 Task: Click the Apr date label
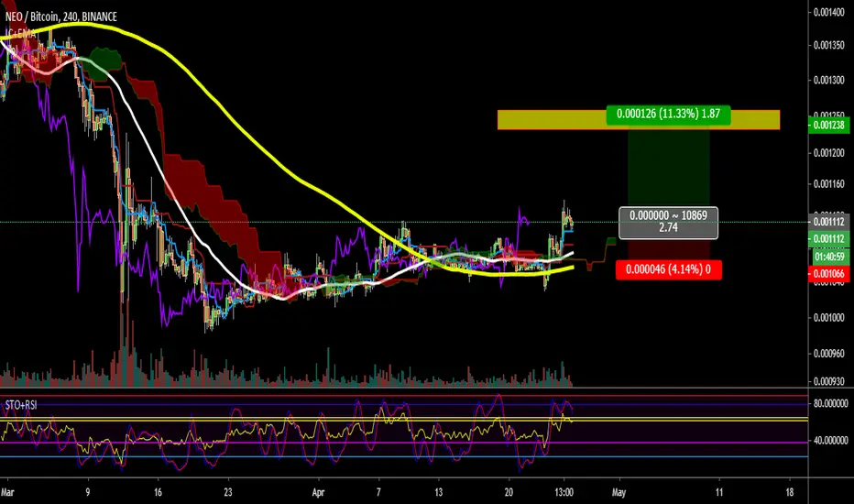point(318,492)
